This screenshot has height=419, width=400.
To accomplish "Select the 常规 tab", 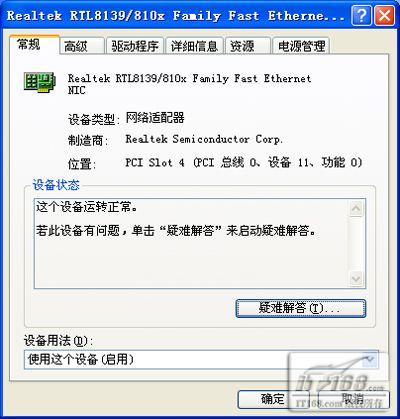I will pos(34,44).
